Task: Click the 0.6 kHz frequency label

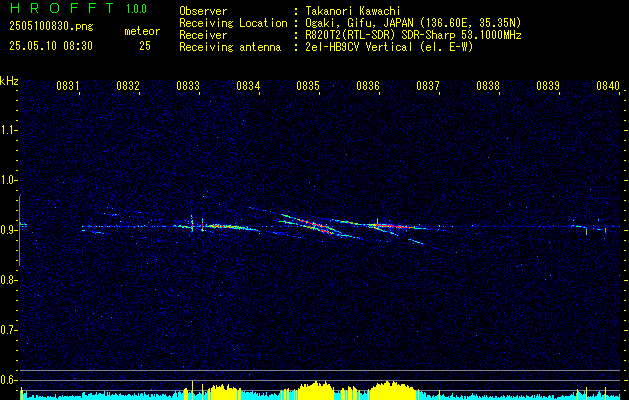Action: pyautogui.click(x=8, y=380)
